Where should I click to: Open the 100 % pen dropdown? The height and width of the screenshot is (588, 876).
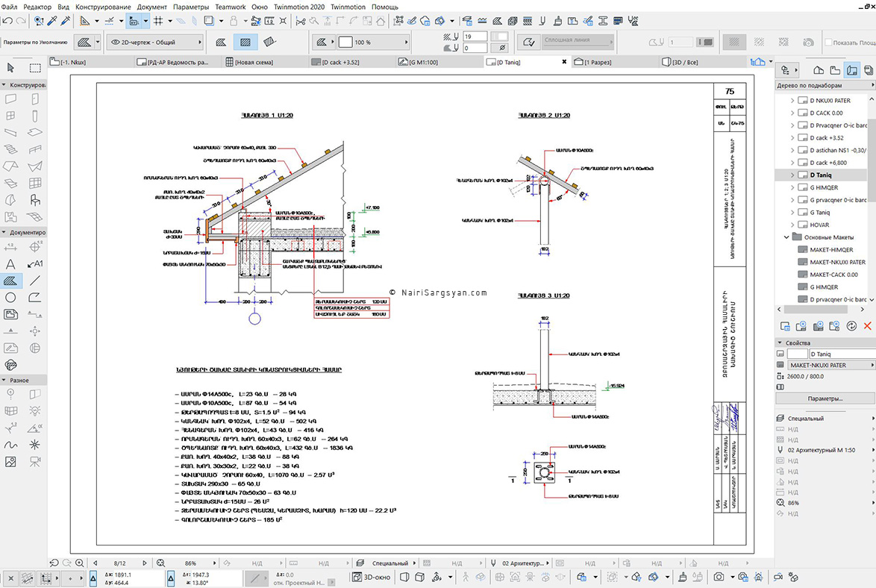374,42
